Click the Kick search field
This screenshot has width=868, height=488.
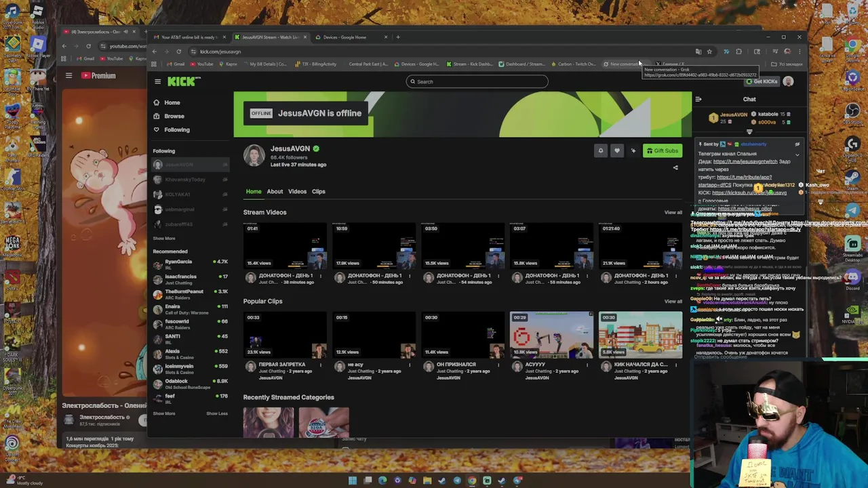coord(477,81)
